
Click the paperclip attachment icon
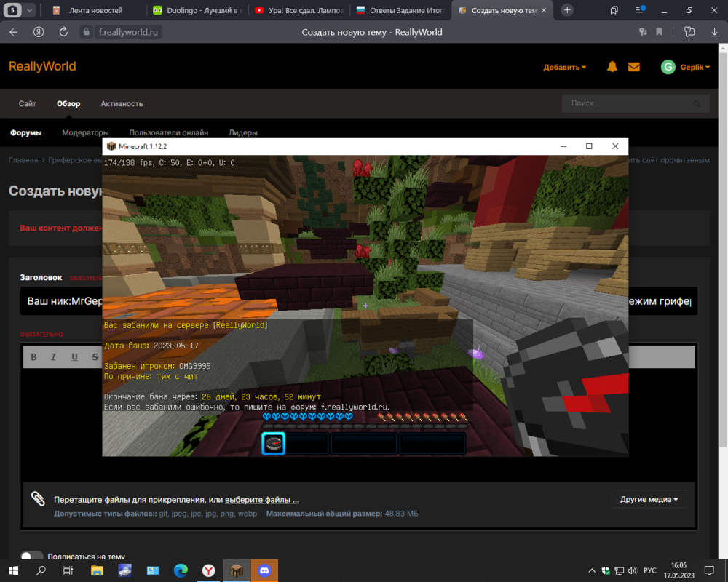[x=38, y=499]
